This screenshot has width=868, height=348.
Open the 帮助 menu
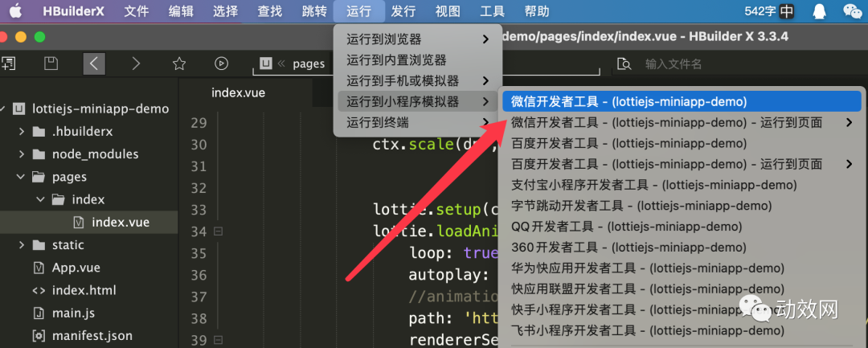(x=537, y=11)
